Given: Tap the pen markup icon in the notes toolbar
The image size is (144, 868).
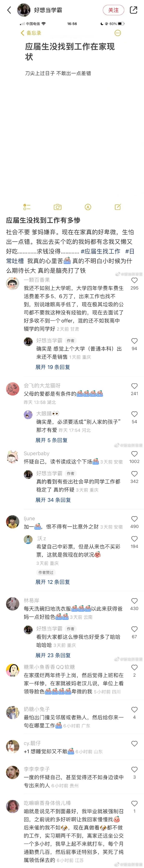Looking at the screenshot, I should pos(88,207).
